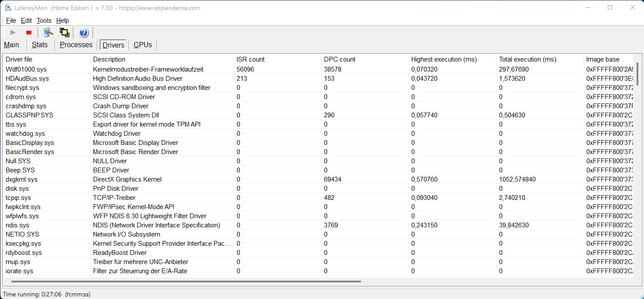Image resolution: width=644 pixels, height=299 pixels.
Task: Select the cdrom.sys driver
Action: coord(318,97)
